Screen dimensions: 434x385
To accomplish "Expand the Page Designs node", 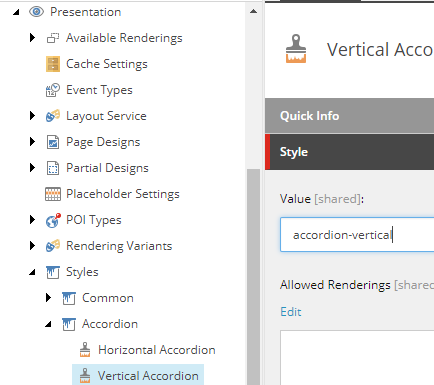I will tap(32, 142).
